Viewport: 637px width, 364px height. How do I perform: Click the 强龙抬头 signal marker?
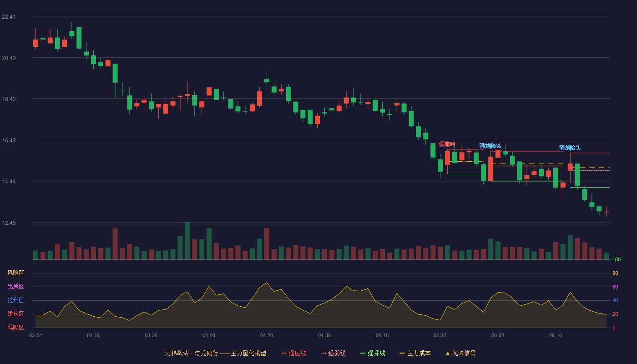(490, 146)
